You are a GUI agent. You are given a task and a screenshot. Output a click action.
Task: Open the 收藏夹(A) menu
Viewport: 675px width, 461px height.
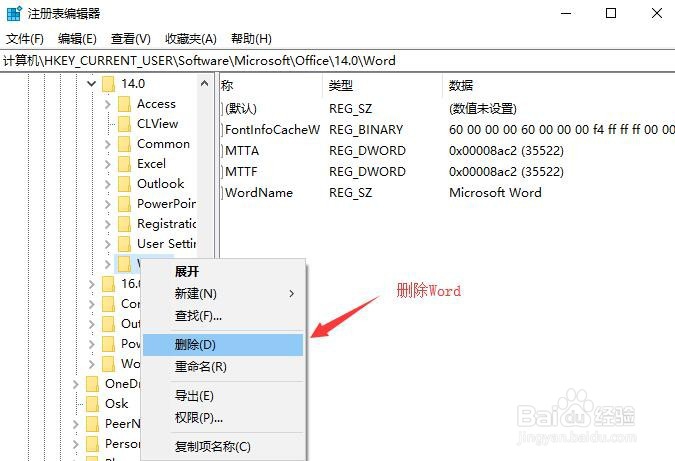click(x=191, y=39)
